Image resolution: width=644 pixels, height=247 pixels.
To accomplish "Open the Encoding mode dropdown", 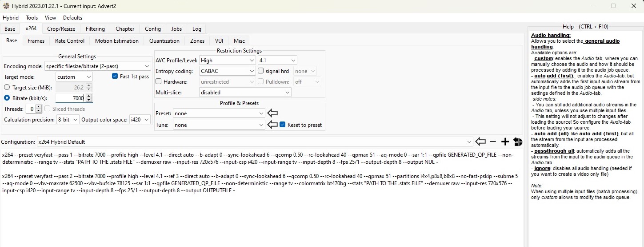I will tap(98, 66).
